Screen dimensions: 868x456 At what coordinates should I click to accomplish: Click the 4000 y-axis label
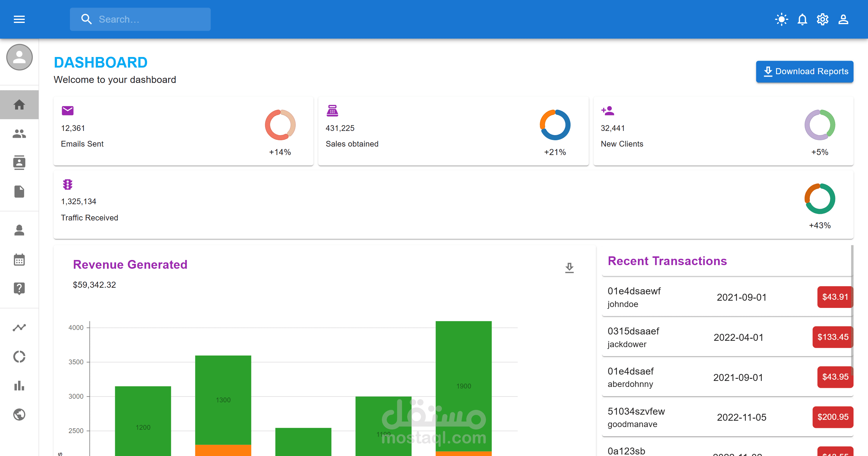click(76, 328)
